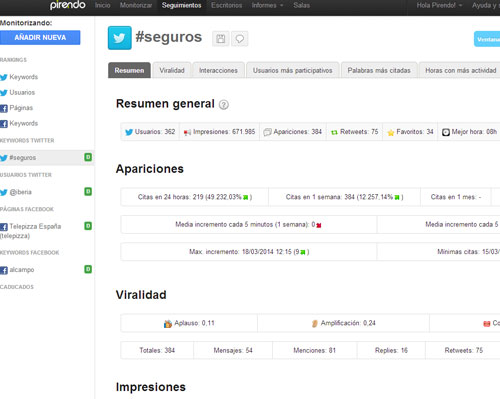Open Monitorizar in the top navigation
The image size is (500, 399).
click(136, 5)
